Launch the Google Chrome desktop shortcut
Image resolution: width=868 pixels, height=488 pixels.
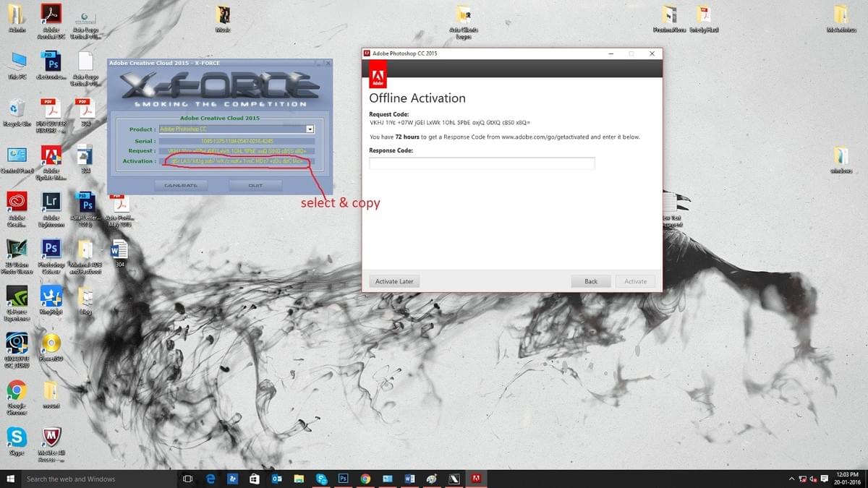pos(17,398)
